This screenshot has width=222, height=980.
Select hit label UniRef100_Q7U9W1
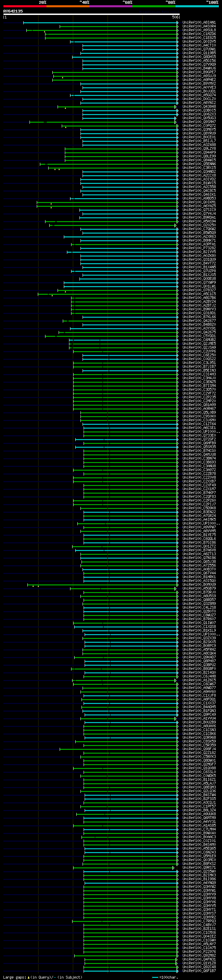pyautogui.click(x=199, y=49)
